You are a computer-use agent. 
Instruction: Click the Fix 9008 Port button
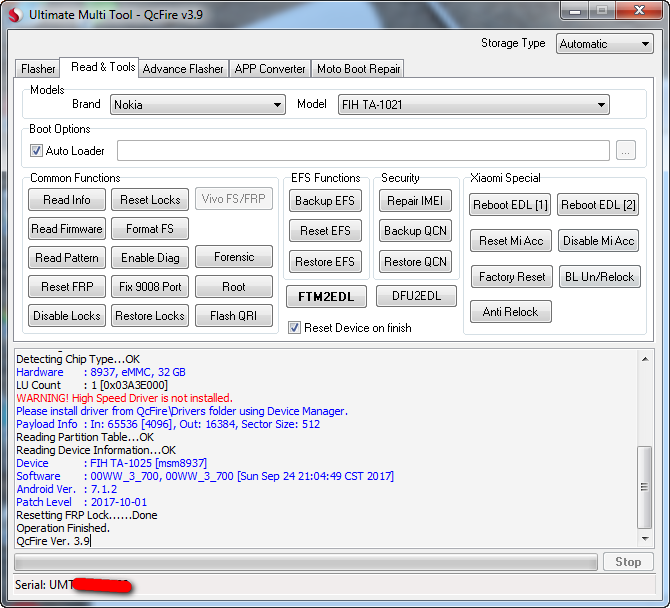point(150,286)
